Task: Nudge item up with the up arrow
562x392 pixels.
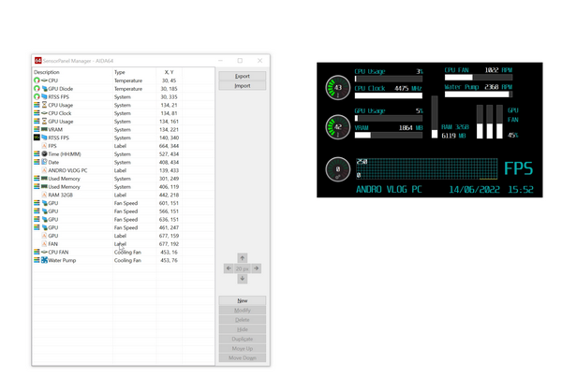Action: 242,258
